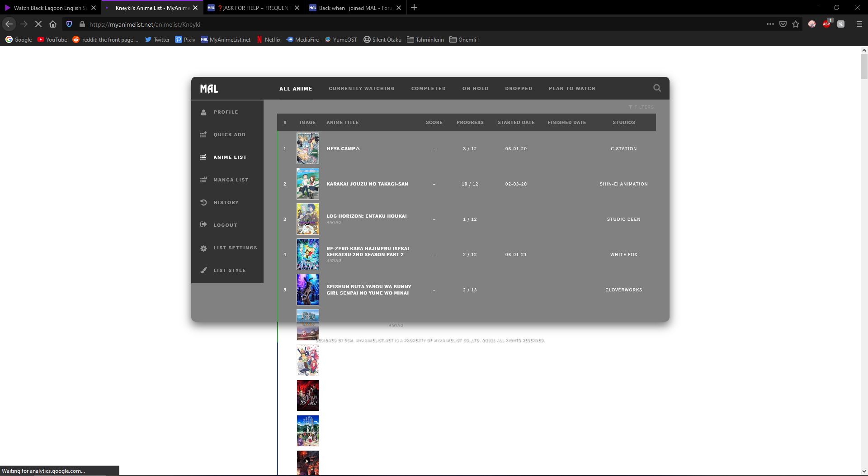Open the Firefox hamburger menu
Screen dimensions: 868x476
click(x=859, y=24)
